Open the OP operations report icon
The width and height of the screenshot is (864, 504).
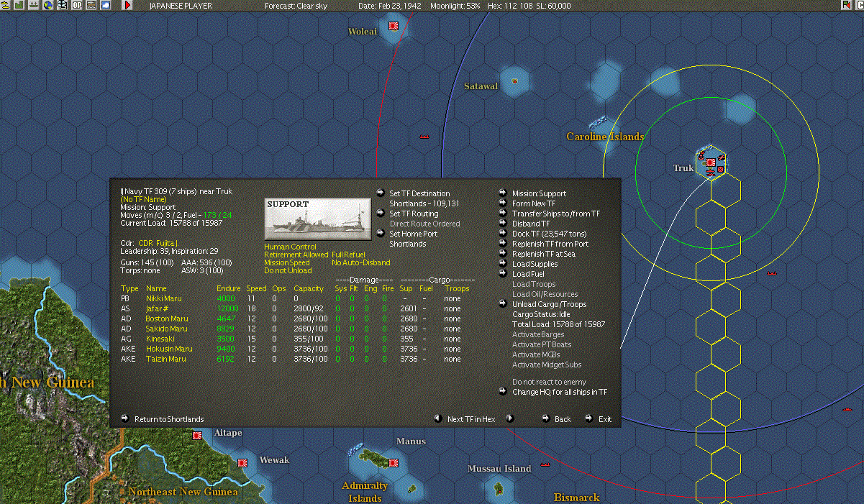(x=76, y=5)
